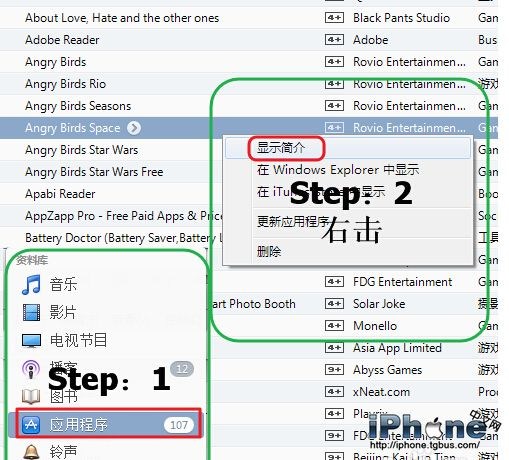Open the Music library icon
This screenshot has height=460, width=509.
(x=31, y=284)
